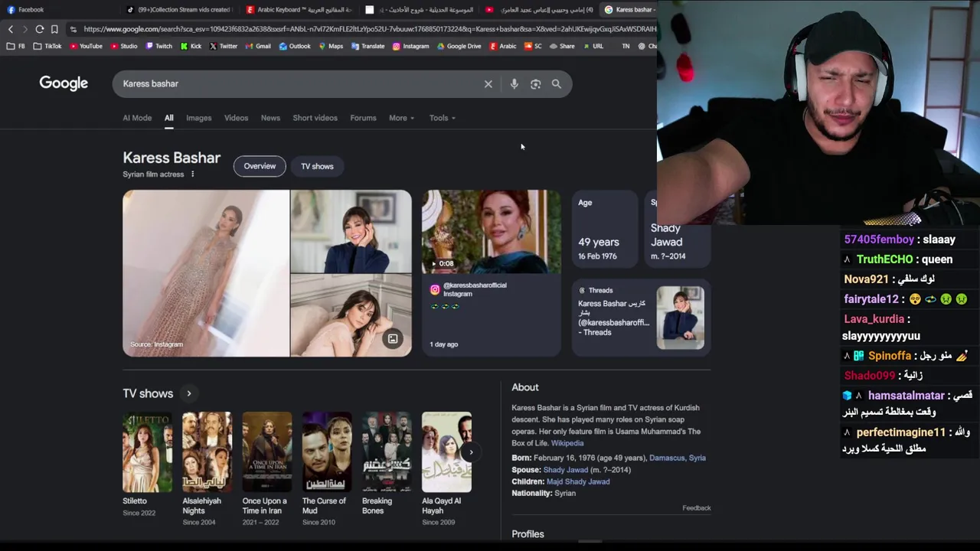Select the Short videos tab

(x=315, y=118)
